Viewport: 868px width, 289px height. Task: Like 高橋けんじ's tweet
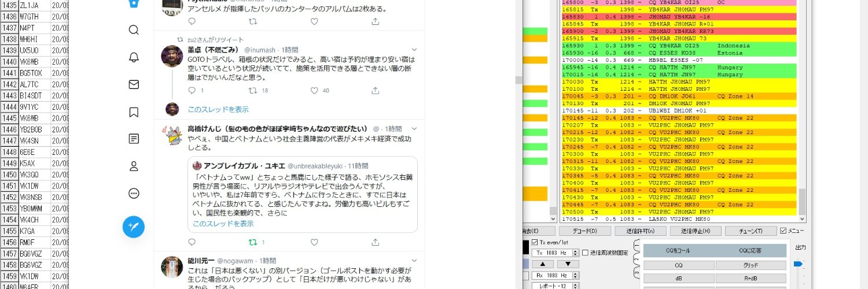[314, 242]
